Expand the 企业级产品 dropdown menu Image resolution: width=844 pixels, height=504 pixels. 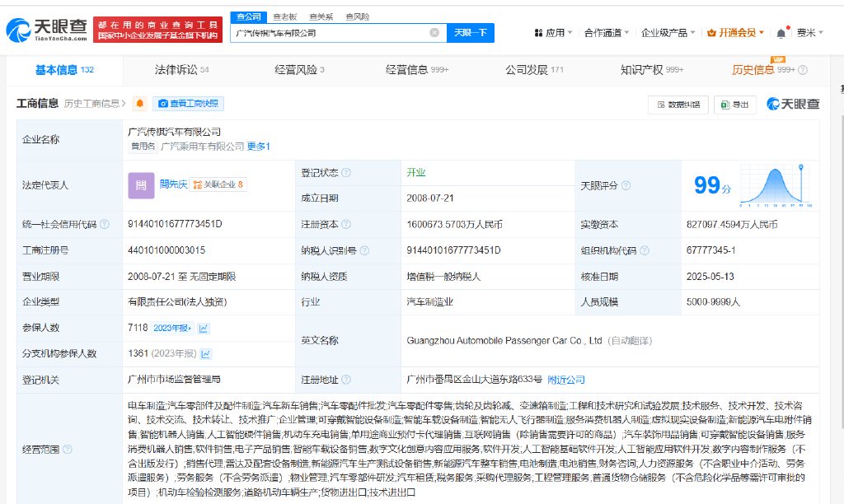coord(665,33)
